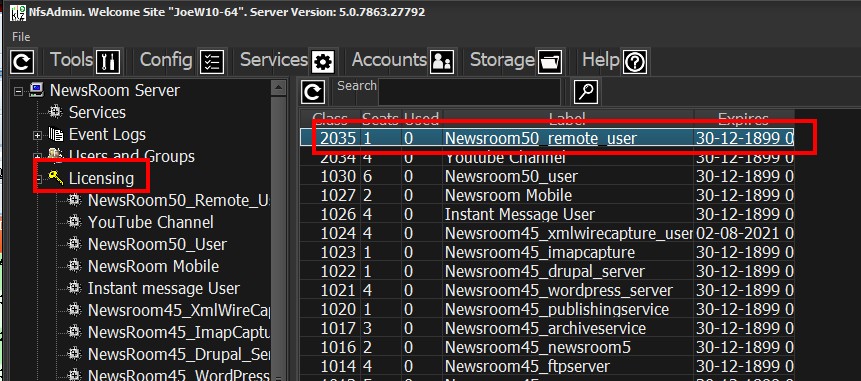Select the Newsroom45_drupal_server license label
The image size is (861, 381).
(545, 272)
